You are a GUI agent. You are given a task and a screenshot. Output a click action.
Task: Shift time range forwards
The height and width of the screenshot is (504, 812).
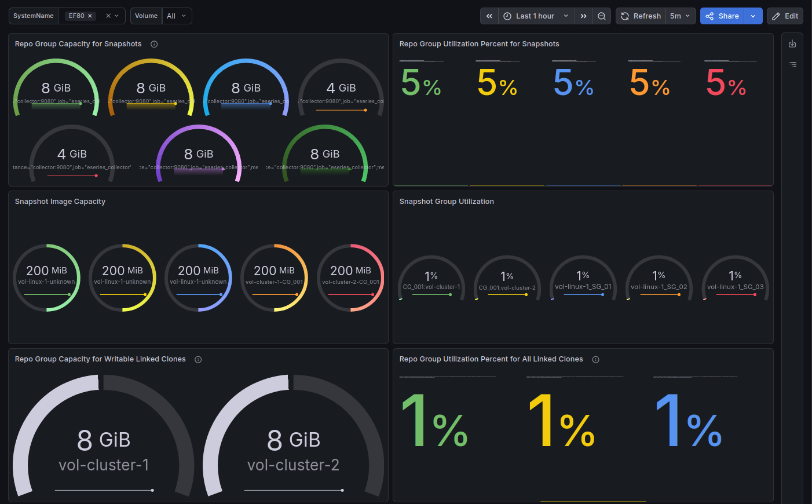[x=584, y=16]
